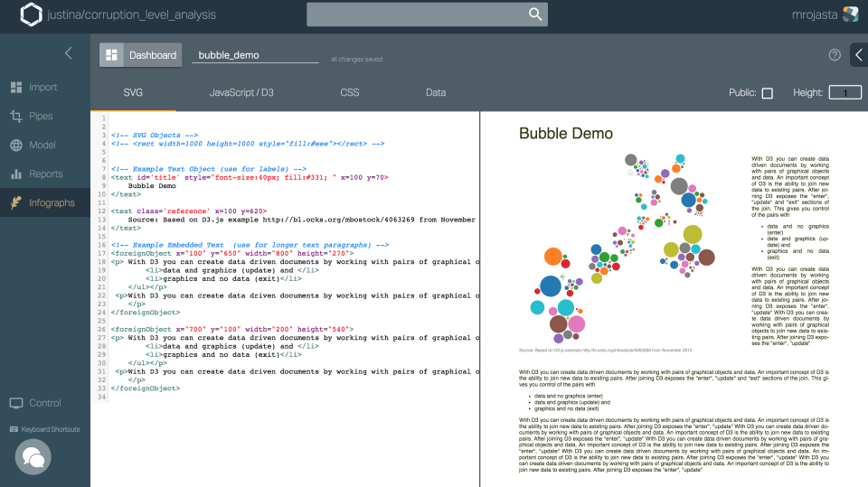Click the Height input field
This screenshot has width=868, height=487.
[845, 93]
